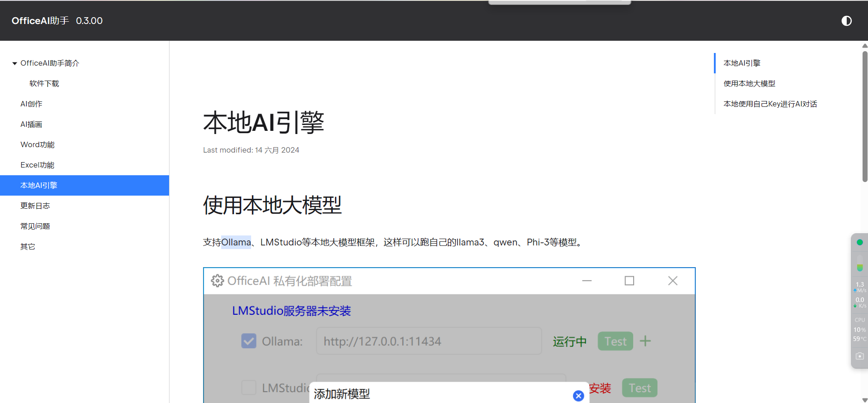Jump to 本地使用自己Key进行AI对话 link
Viewport: 868px width, 403px height.
click(x=770, y=104)
